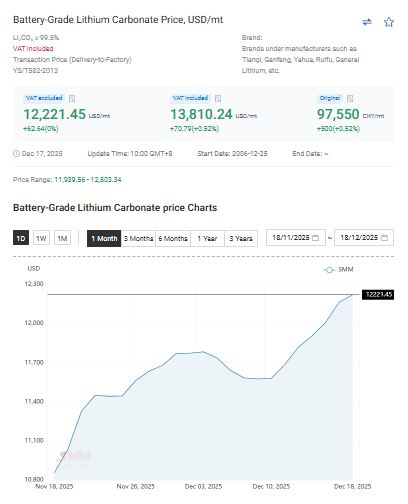Edit the 18/11/2025 start date field
408x504 pixels.
coord(296,238)
